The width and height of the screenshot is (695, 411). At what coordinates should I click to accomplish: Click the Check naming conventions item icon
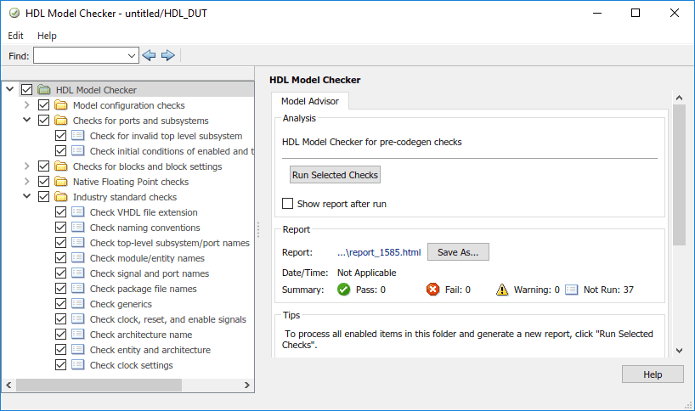pos(78,227)
